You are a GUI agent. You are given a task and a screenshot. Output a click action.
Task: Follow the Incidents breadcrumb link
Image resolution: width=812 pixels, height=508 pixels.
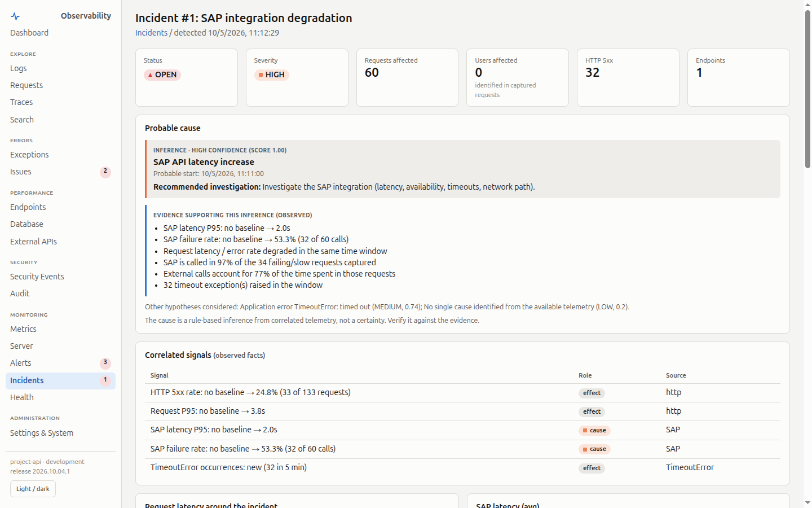click(x=151, y=33)
